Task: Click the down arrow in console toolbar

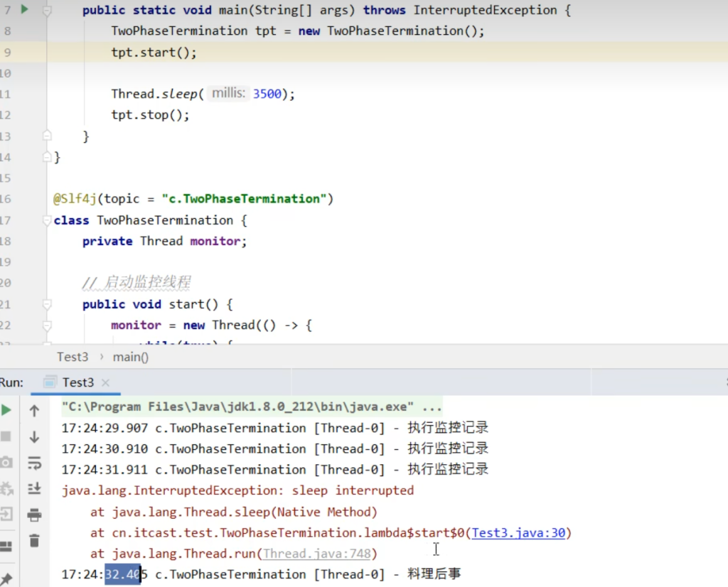Action: [x=34, y=437]
